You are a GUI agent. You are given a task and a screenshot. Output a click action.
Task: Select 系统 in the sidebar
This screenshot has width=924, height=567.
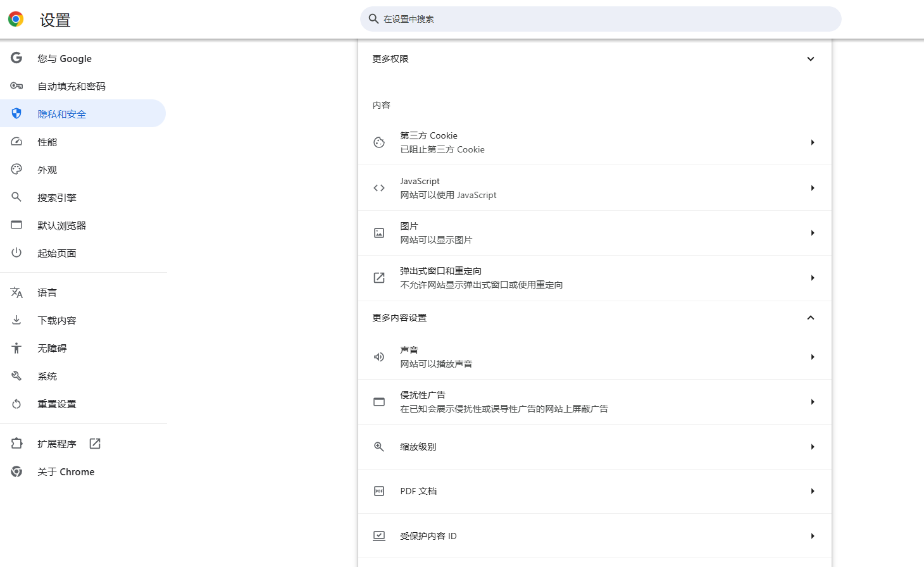point(83,376)
